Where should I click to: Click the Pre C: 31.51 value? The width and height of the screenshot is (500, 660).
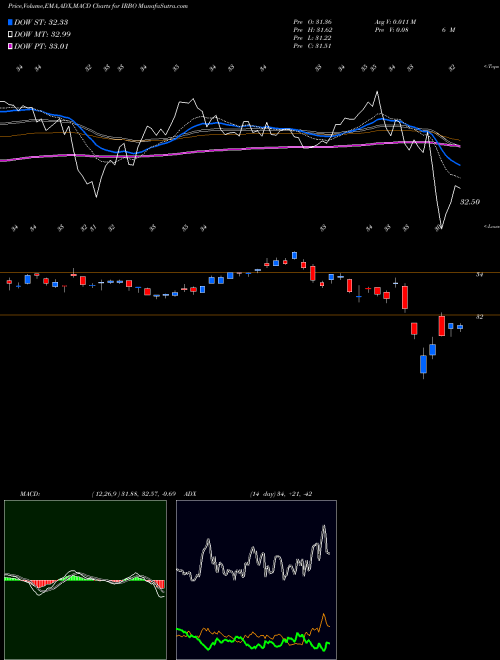point(312,46)
